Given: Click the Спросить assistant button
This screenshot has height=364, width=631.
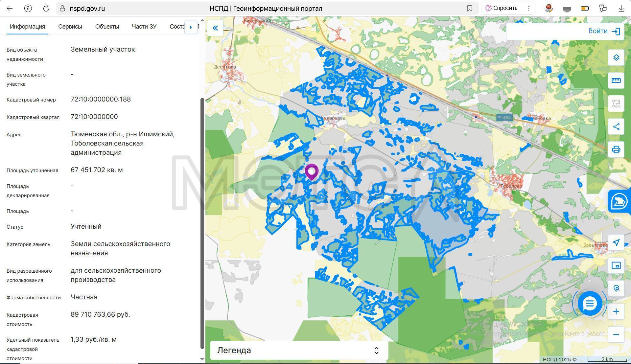Looking at the screenshot, I should [502, 8].
